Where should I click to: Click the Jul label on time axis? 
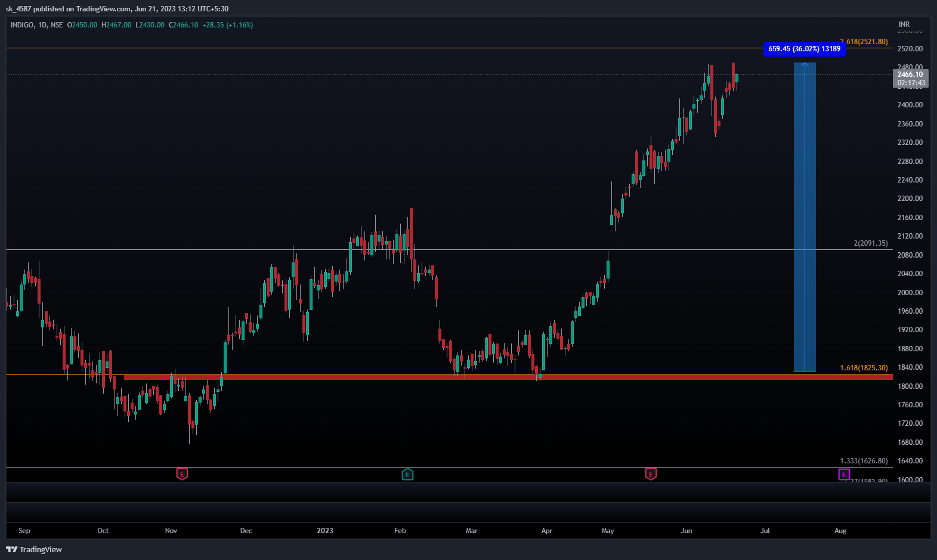[x=765, y=531]
